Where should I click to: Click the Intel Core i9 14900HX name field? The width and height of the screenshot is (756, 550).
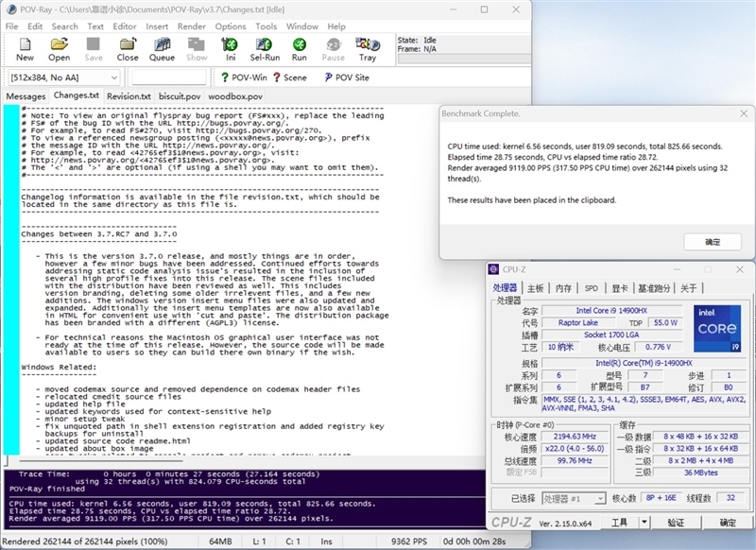point(611,310)
